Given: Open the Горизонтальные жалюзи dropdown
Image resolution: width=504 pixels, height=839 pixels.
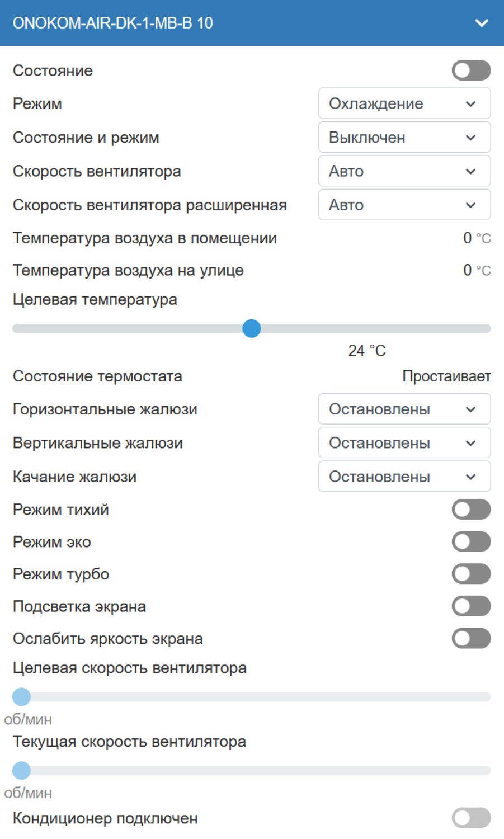Looking at the screenshot, I should click(404, 409).
